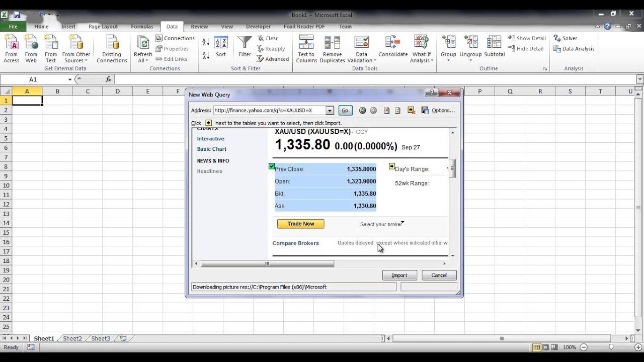Click Show Detail in Outline group

point(527,38)
